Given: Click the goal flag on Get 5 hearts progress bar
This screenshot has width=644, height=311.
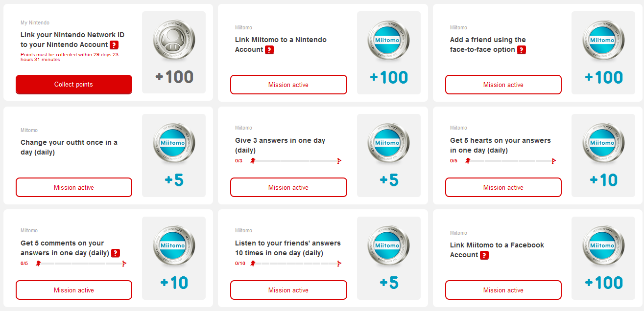Looking at the screenshot, I should (x=553, y=160).
